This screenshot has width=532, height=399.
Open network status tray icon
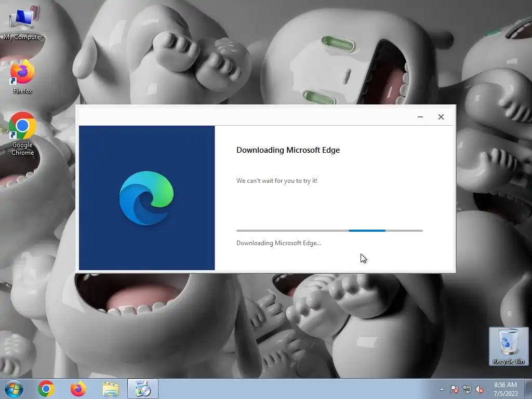click(x=467, y=390)
